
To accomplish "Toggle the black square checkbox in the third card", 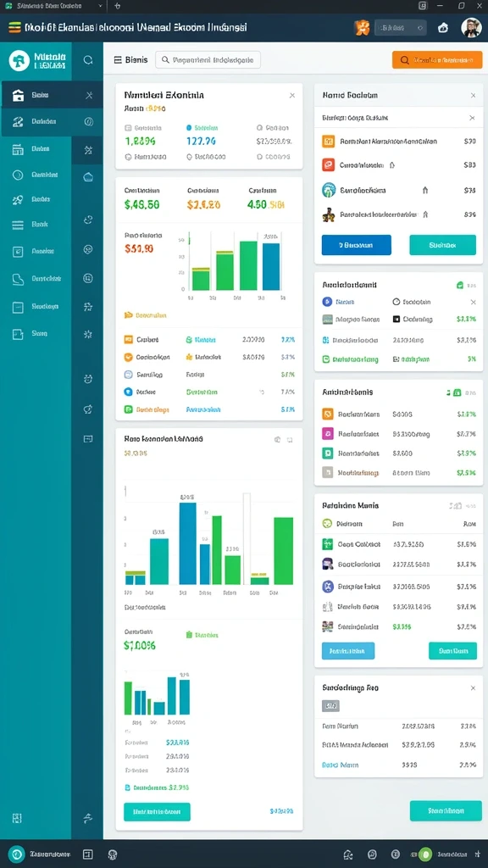I will [x=396, y=320].
